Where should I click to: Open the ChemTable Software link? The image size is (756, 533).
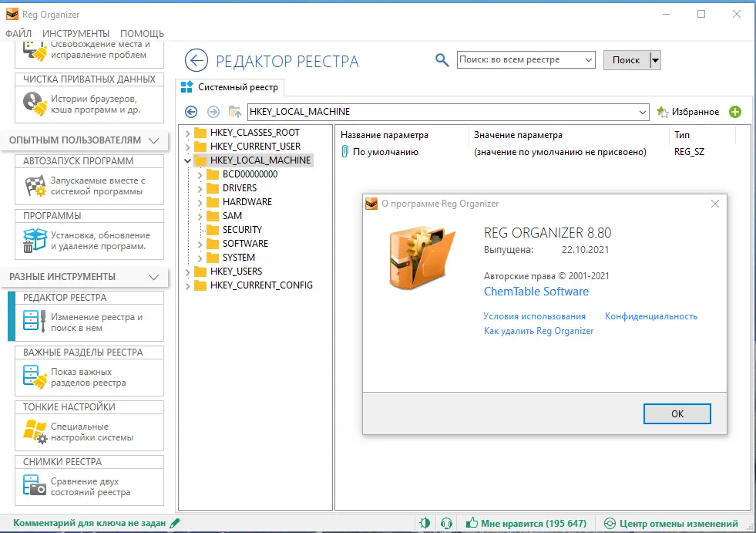536,292
